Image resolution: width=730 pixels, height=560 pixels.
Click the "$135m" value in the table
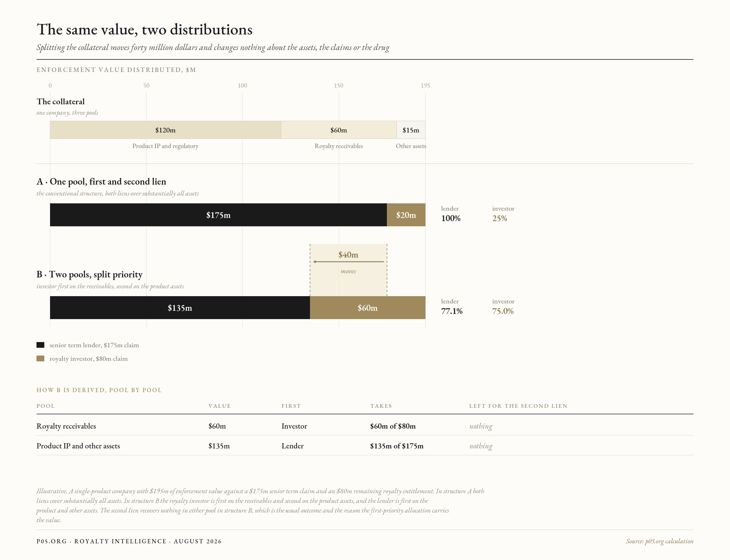pyautogui.click(x=219, y=446)
